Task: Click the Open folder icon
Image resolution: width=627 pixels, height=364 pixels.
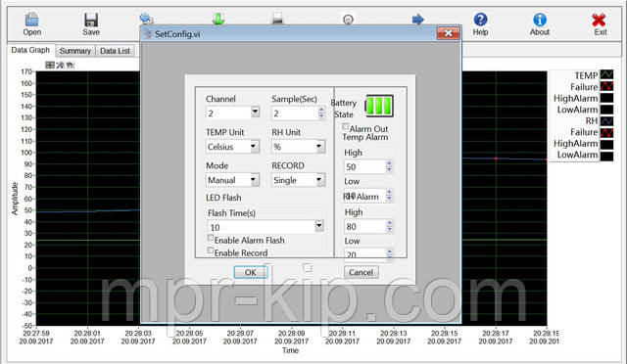Action: (31, 20)
